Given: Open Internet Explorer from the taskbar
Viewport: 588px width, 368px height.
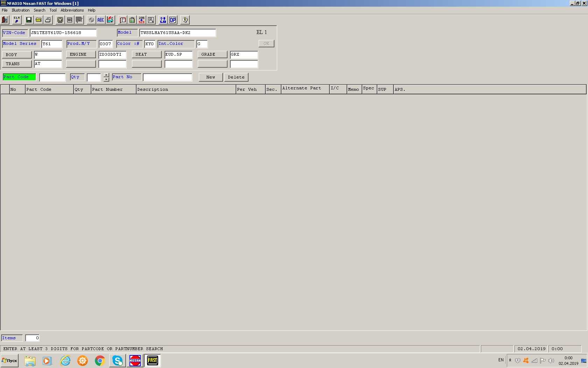Looking at the screenshot, I should [65, 361].
